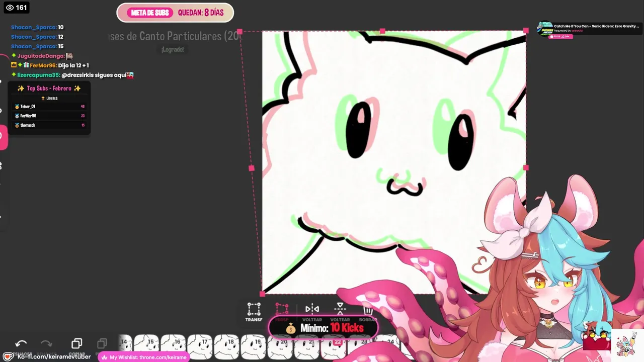644x362 pixels.
Task: Click the Líderes trophy label
Action: tap(49, 99)
